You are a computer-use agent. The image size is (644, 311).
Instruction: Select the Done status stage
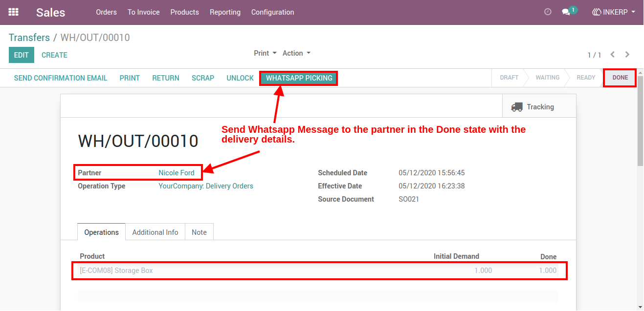click(620, 78)
